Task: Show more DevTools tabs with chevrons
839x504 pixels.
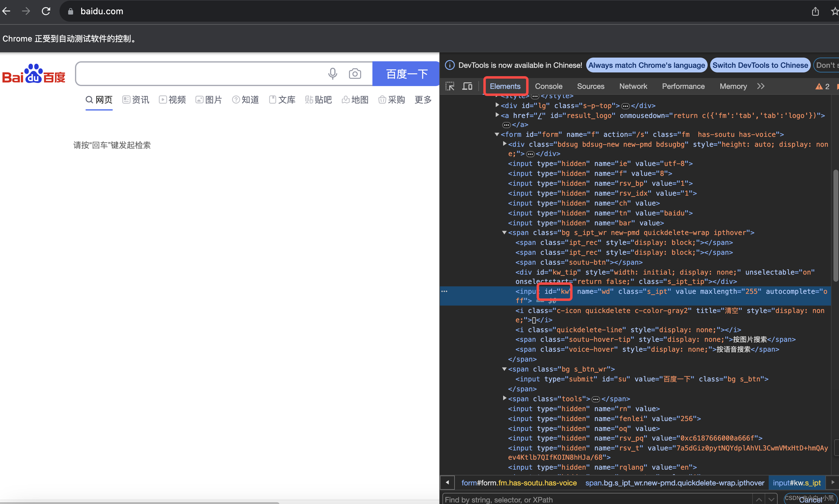Action: [761, 86]
